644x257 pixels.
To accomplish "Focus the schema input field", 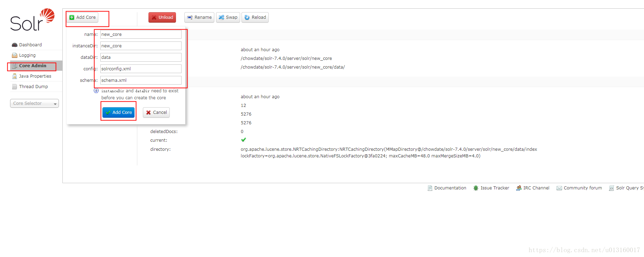I will tap(141, 80).
